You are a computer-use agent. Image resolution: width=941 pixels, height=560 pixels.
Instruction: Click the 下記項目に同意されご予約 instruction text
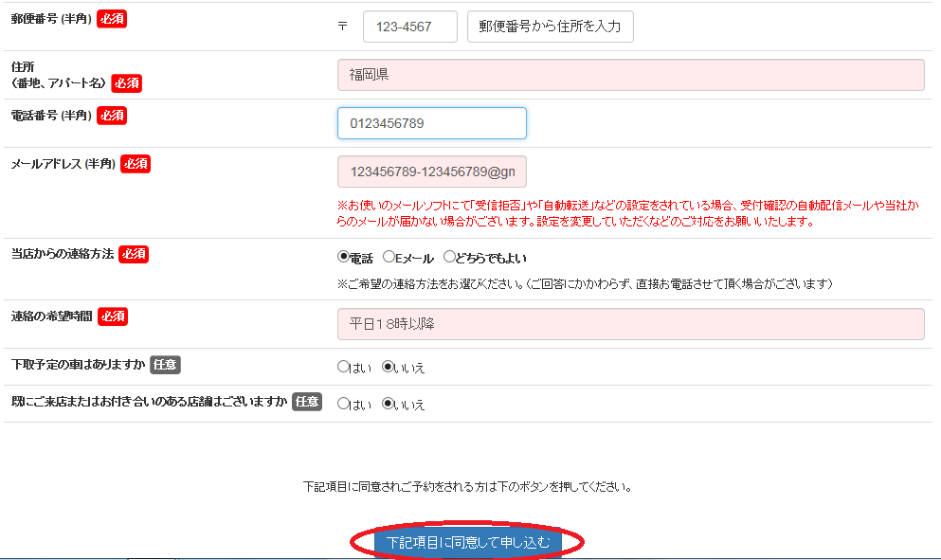coord(467,487)
